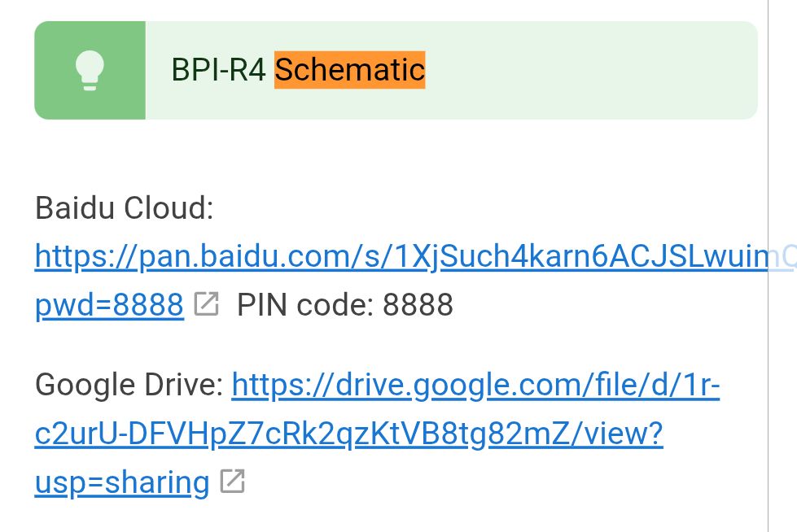Click the lightbulb tip icon
797x532 pixels.
(x=90, y=70)
